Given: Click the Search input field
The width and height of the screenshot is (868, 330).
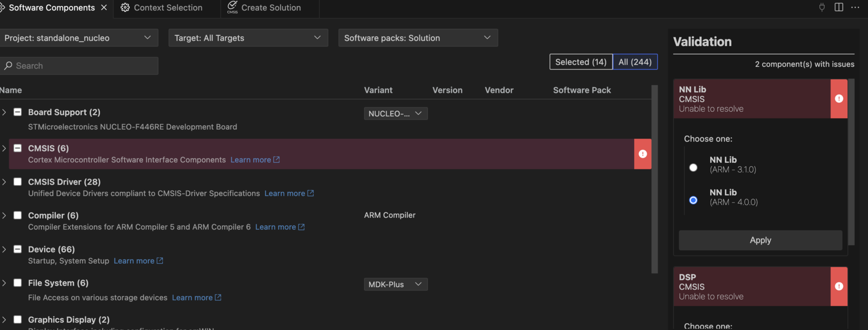Looking at the screenshot, I should point(79,66).
